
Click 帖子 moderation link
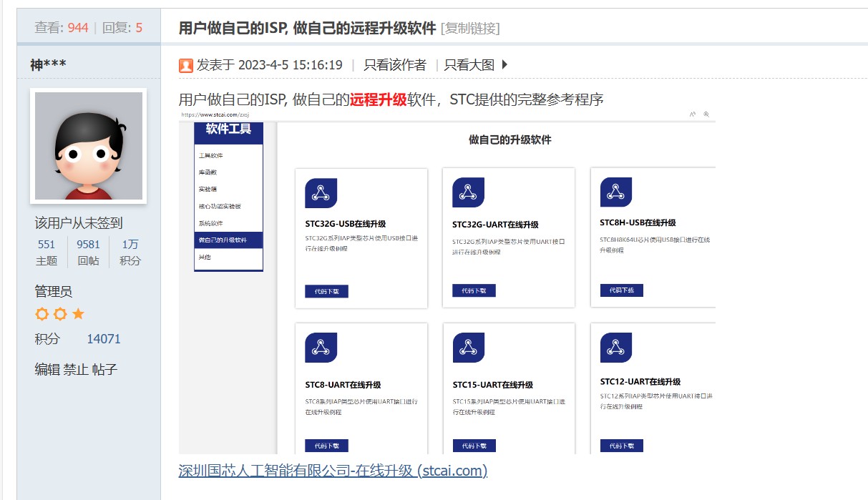click(104, 370)
